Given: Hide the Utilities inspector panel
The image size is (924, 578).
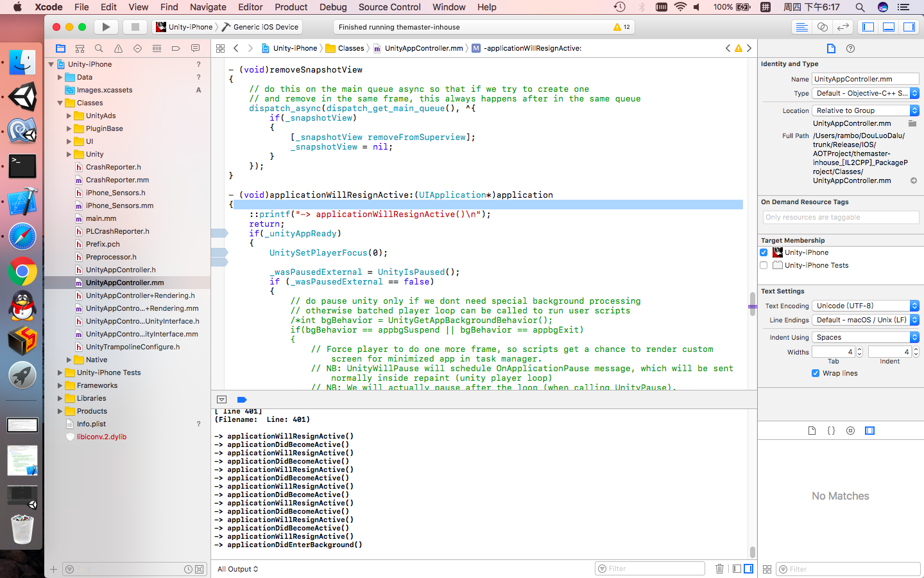Looking at the screenshot, I should point(909,27).
